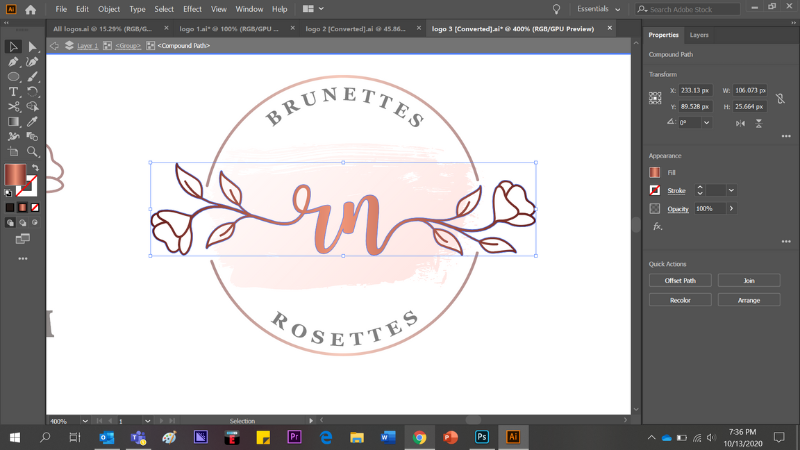
Task: Switch to the Layers panel tab
Action: [x=700, y=35]
